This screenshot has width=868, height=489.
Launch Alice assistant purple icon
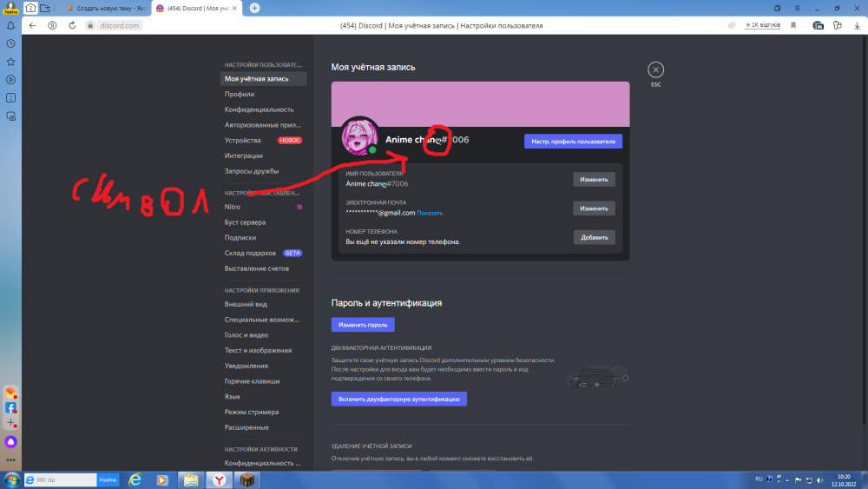tap(10, 442)
